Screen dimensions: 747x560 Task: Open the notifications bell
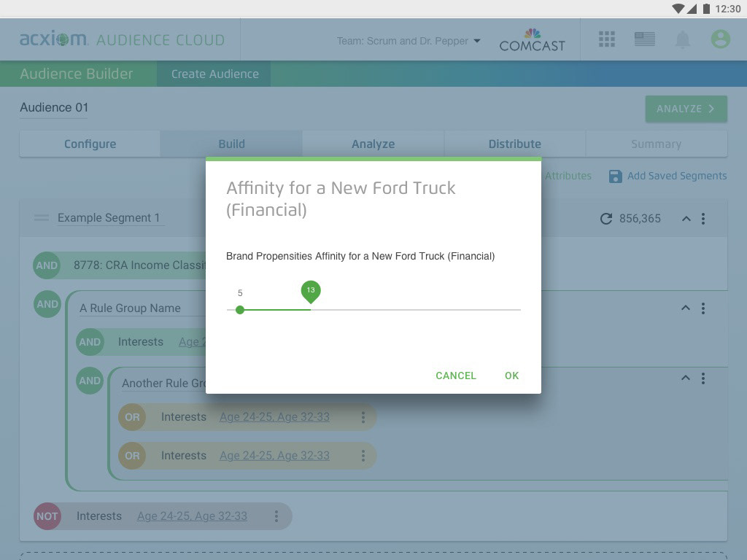pyautogui.click(x=683, y=40)
